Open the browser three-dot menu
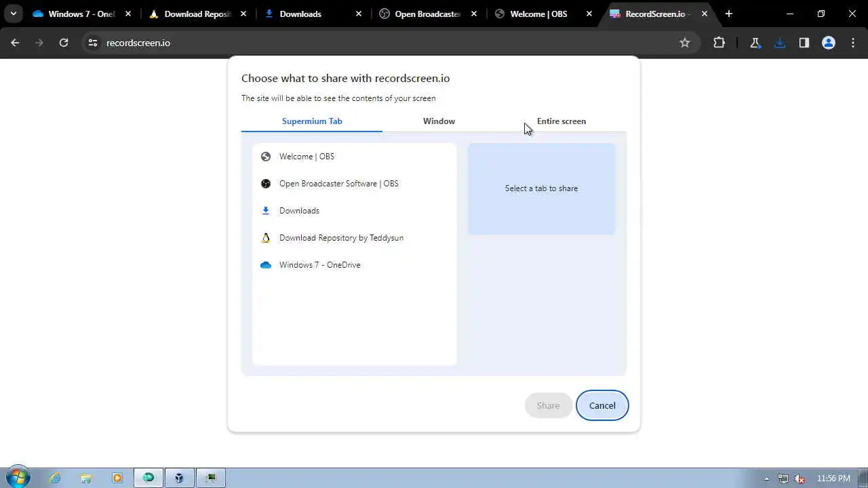Viewport: 868px width, 488px height. (x=853, y=43)
